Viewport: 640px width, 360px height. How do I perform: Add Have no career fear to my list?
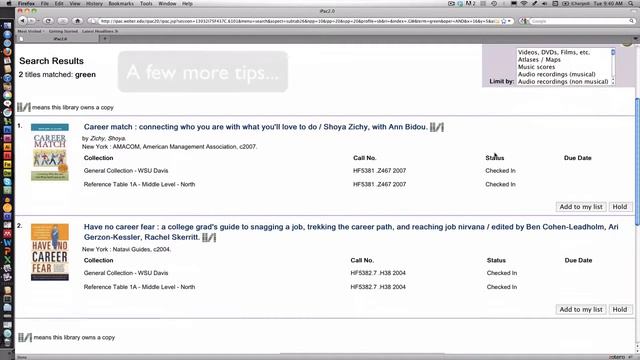pyautogui.click(x=581, y=309)
